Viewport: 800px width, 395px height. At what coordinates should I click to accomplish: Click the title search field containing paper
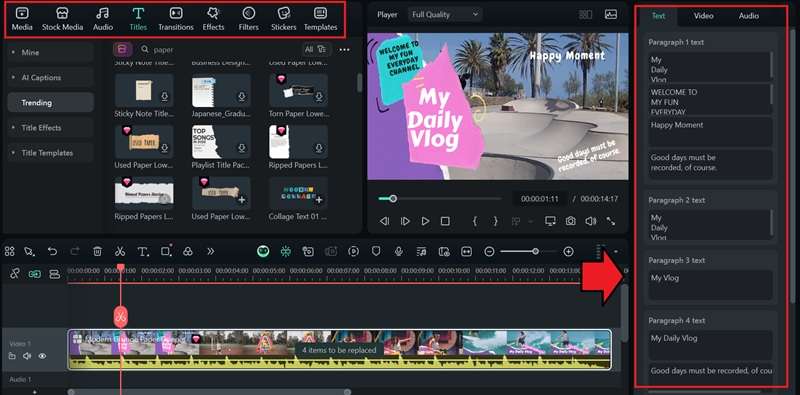(x=219, y=50)
